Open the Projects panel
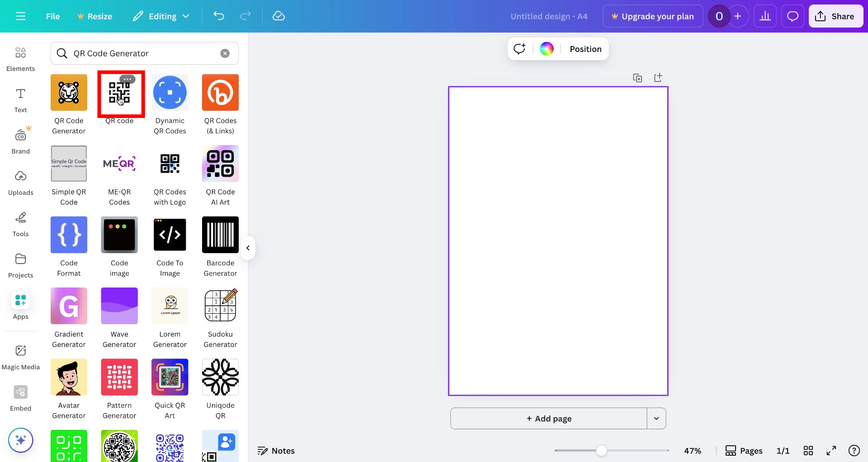Viewport: 868px width, 462px height. point(20,265)
